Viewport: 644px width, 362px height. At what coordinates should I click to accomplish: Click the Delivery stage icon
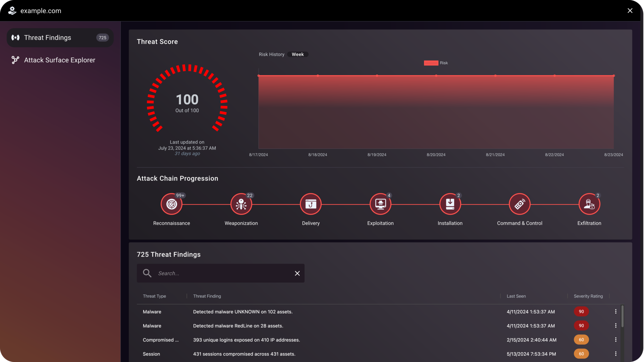click(x=311, y=204)
